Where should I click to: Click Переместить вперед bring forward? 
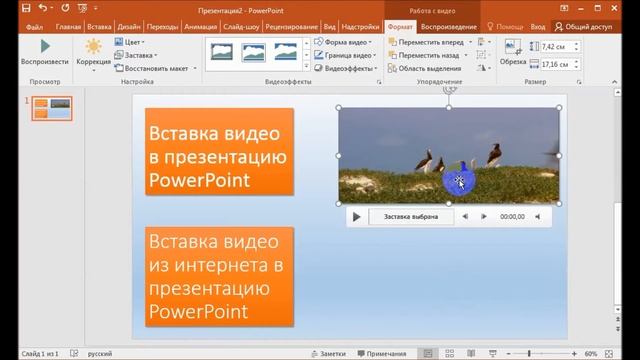click(x=427, y=42)
